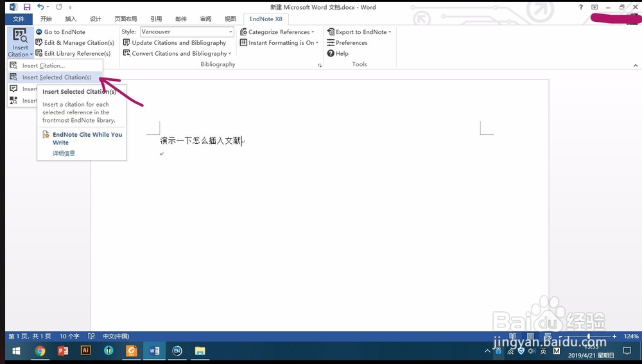Image resolution: width=642 pixels, height=364 pixels.
Task: Switch to the 开始 tab
Action: pyautogui.click(x=46, y=19)
